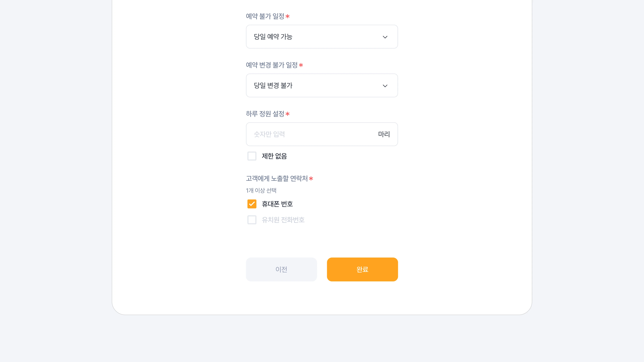Select the 당일 변경 불가 text

273,85
